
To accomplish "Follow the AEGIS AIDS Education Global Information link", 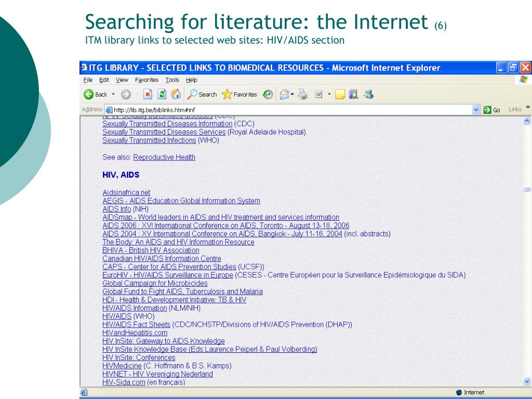I will point(181,201).
